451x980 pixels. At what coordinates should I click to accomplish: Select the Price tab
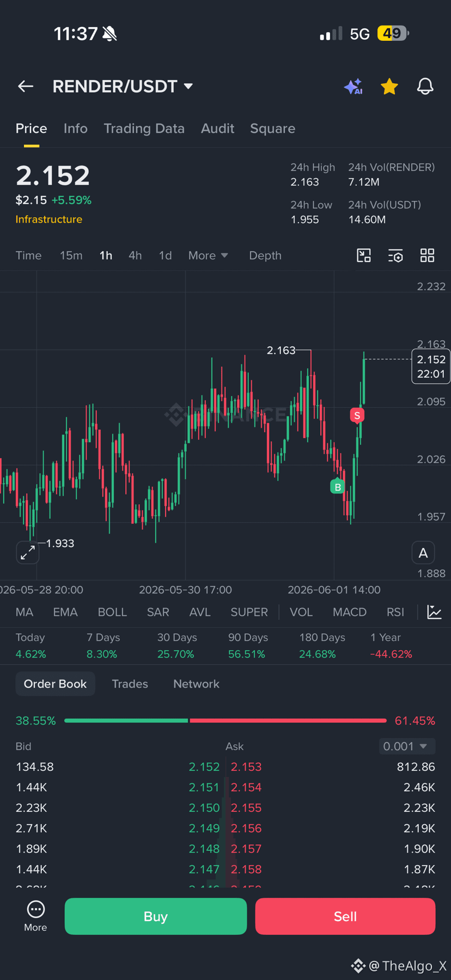(31, 128)
